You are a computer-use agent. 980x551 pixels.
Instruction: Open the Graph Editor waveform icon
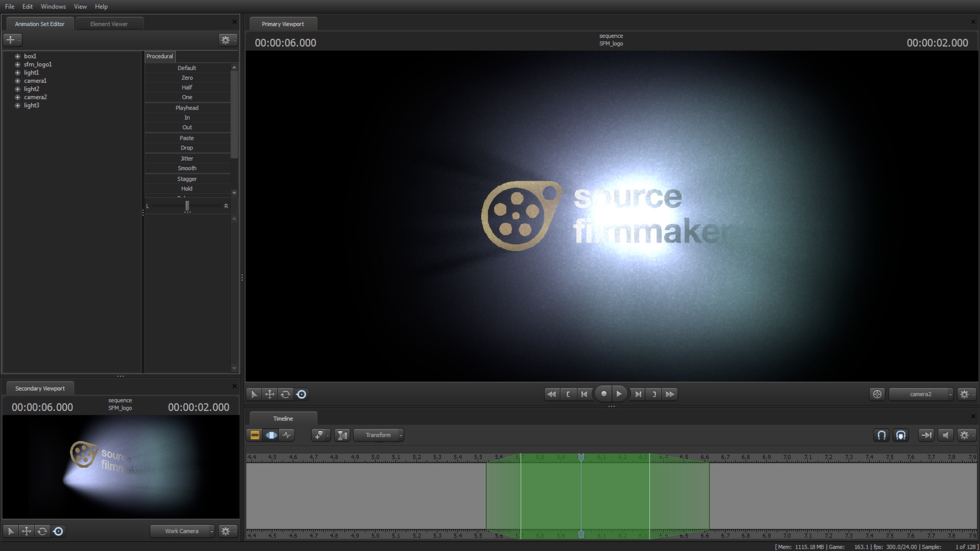287,435
